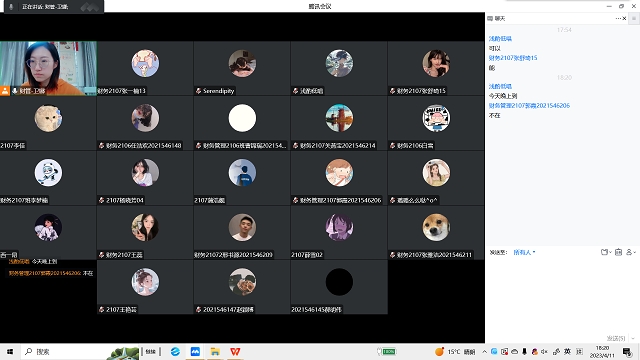The width and height of the screenshot is (640, 360).
Task: Click inside the chat message input area
Action: click(562, 294)
